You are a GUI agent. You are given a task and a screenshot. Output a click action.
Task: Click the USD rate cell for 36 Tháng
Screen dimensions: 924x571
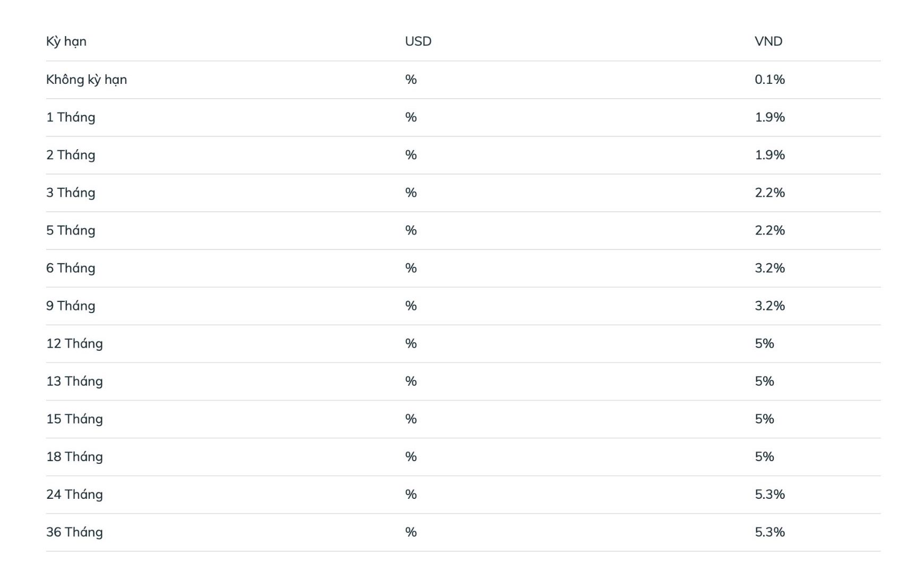410,532
